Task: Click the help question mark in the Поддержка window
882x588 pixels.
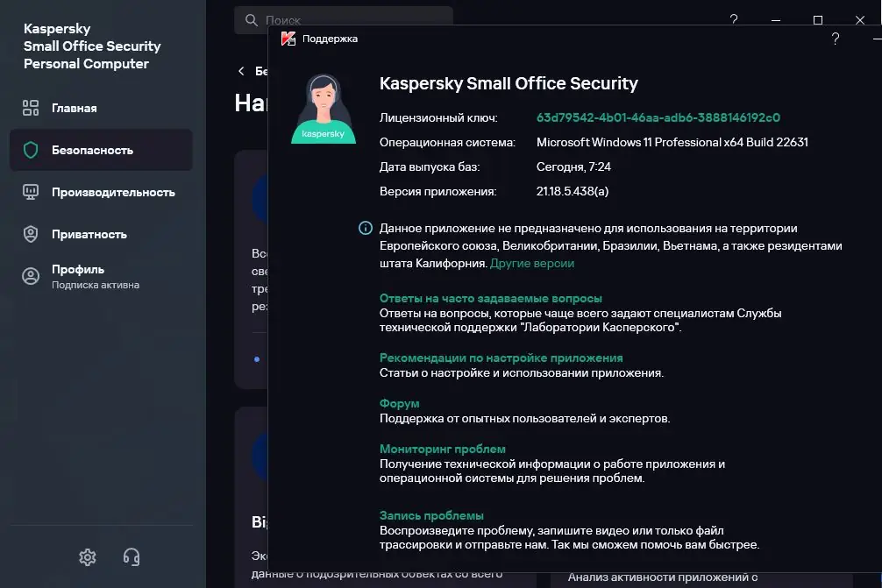Action: click(836, 39)
